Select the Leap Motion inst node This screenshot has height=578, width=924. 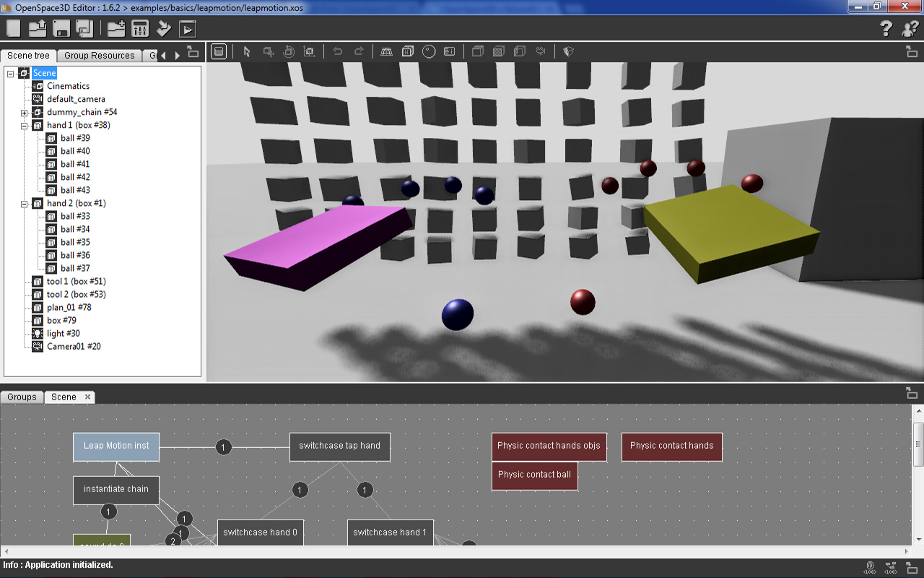[116, 447]
